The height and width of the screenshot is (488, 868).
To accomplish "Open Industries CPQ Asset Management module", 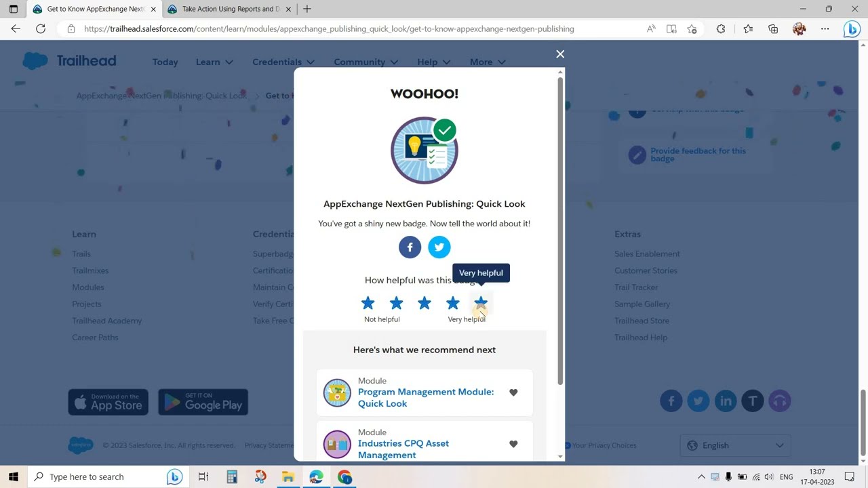I will click(x=403, y=449).
